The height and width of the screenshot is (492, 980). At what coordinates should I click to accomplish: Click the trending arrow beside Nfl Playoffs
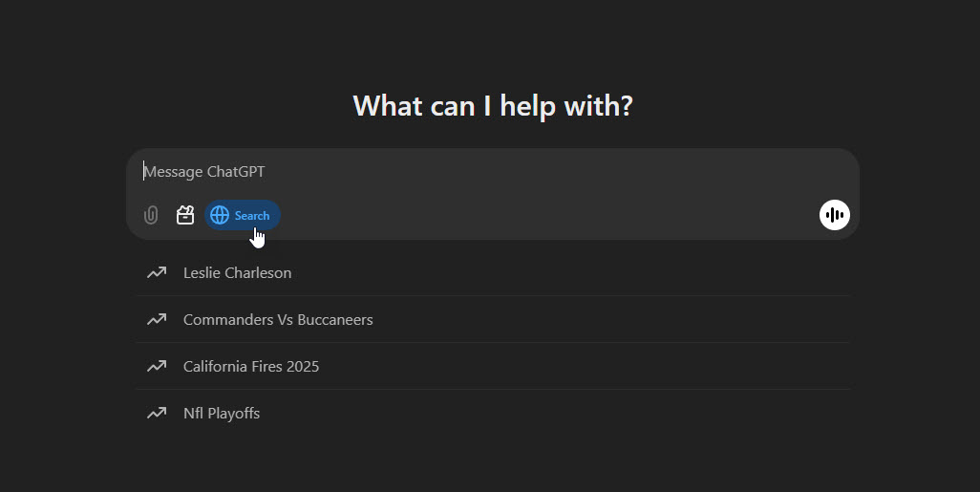157,414
